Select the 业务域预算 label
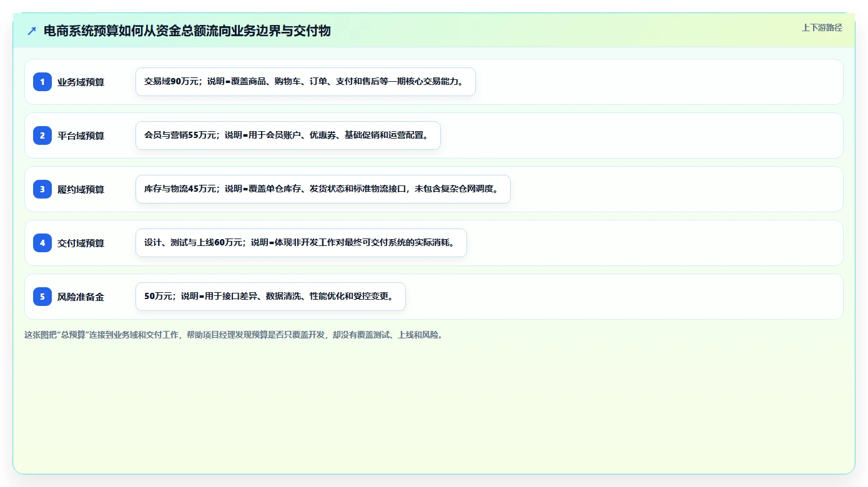 tap(81, 82)
